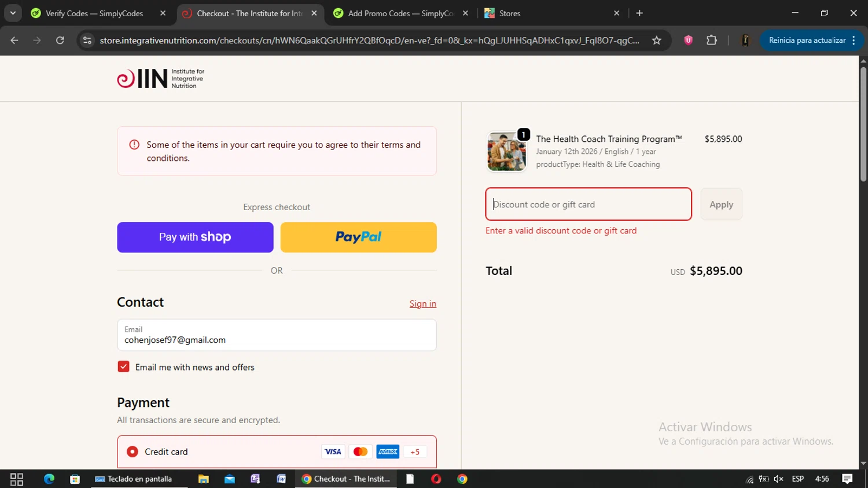Go back with browser back arrow
The width and height of the screenshot is (868, 488).
[x=14, y=41]
